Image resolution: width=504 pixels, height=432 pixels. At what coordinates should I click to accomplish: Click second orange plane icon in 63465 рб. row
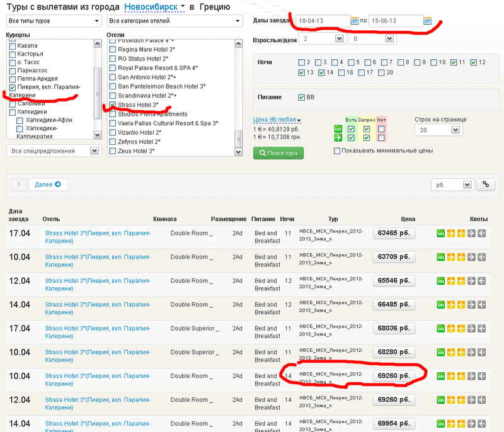(461, 233)
